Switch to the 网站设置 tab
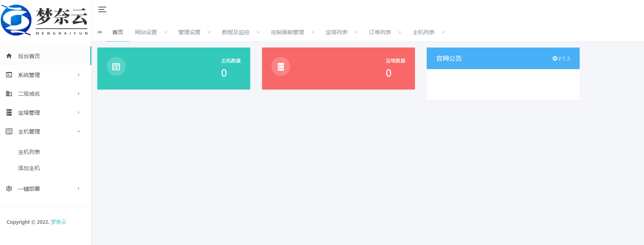Image resolution: width=644 pixels, height=245 pixels. [x=146, y=32]
